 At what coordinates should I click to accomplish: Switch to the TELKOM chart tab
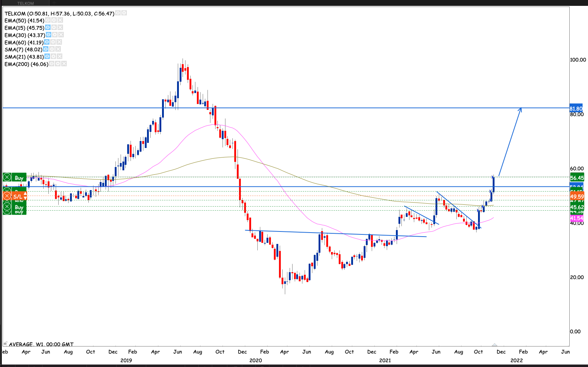[x=26, y=3]
